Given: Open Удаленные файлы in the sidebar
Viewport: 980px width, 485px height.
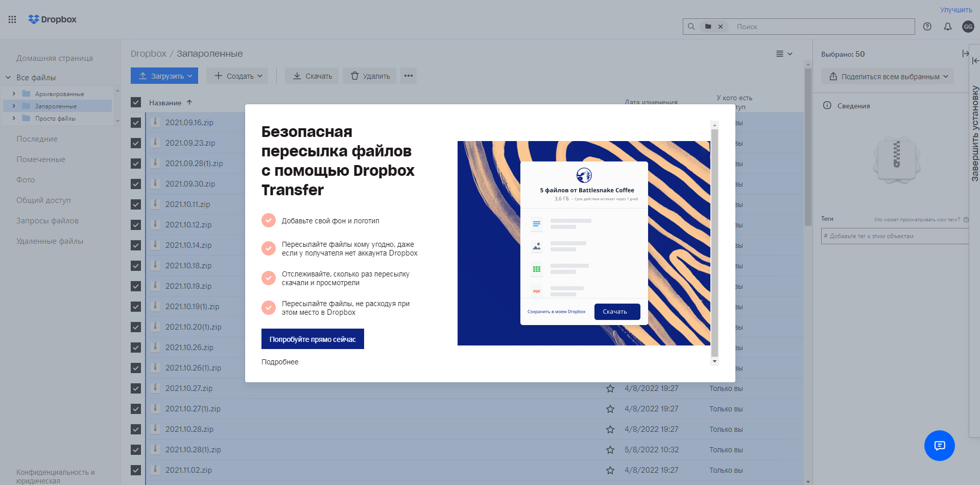Looking at the screenshot, I should (50, 241).
